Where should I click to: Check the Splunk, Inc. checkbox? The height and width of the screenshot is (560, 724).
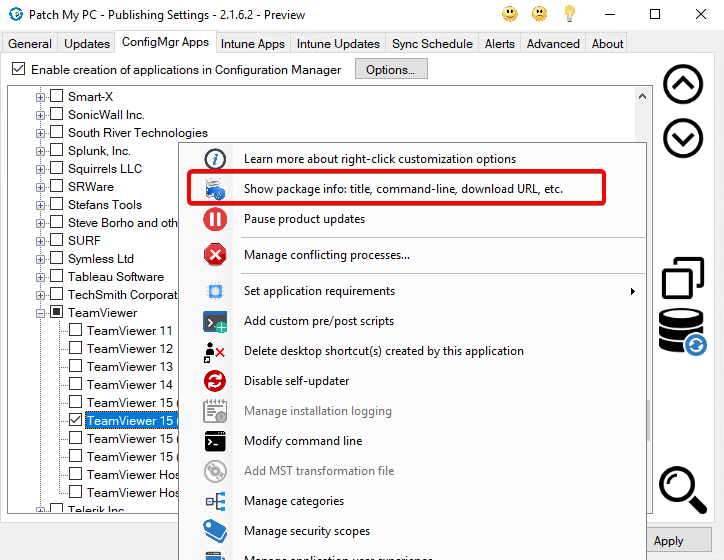(x=56, y=150)
